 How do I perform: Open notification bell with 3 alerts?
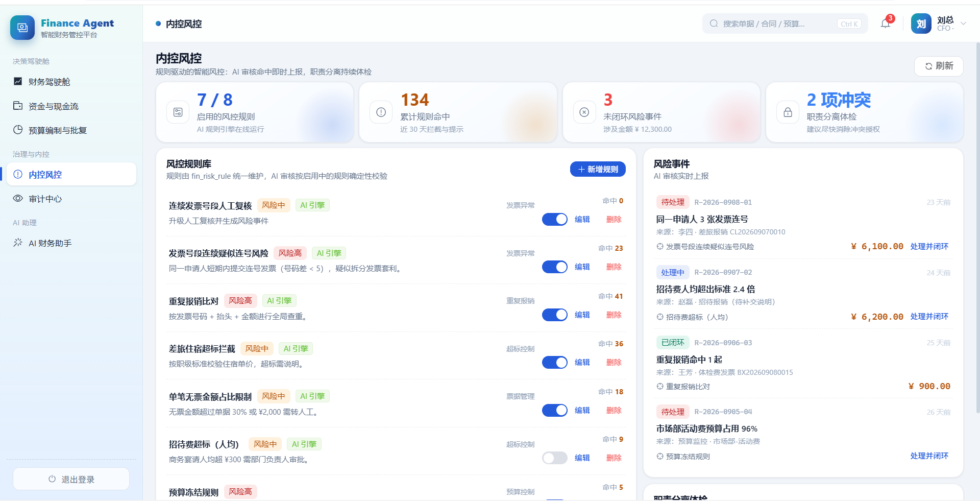(886, 23)
